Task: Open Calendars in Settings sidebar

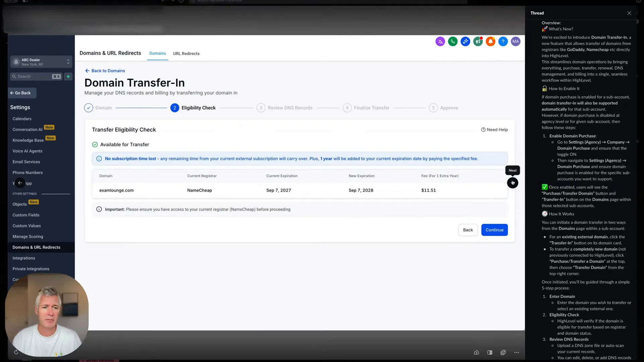Action: pyautogui.click(x=22, y=119)
